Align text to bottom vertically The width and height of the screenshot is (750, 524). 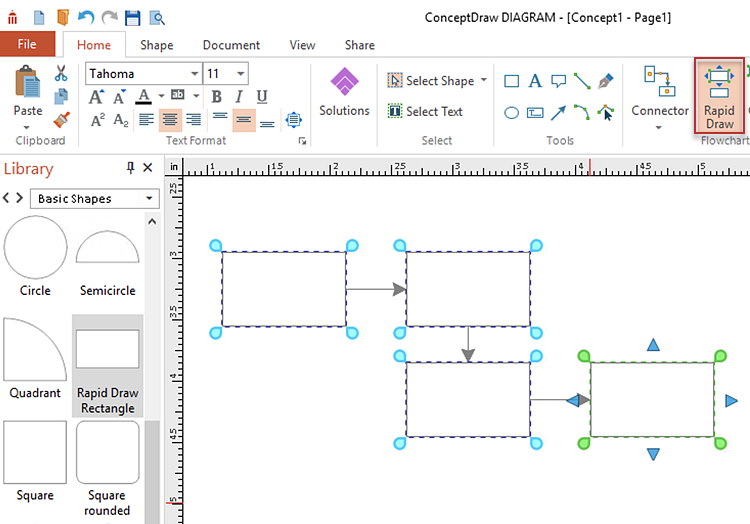(267, 123)
